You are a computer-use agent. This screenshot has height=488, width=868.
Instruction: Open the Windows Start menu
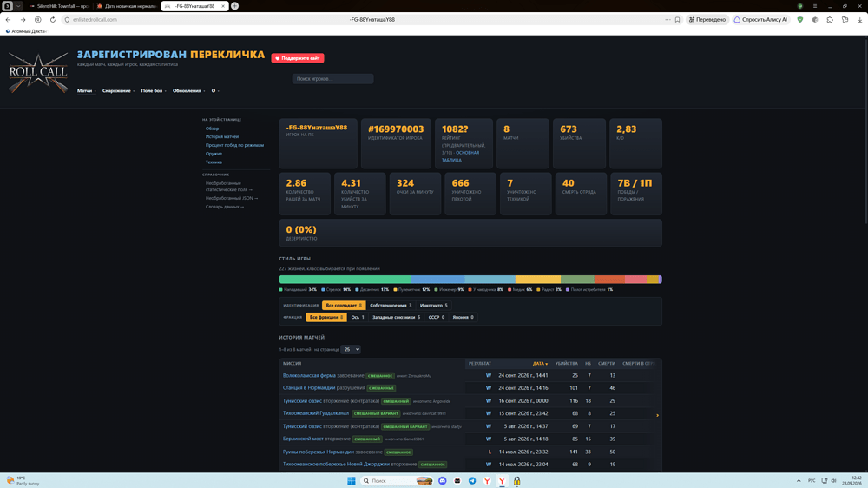pyautogui.click(x=351, y=481)
